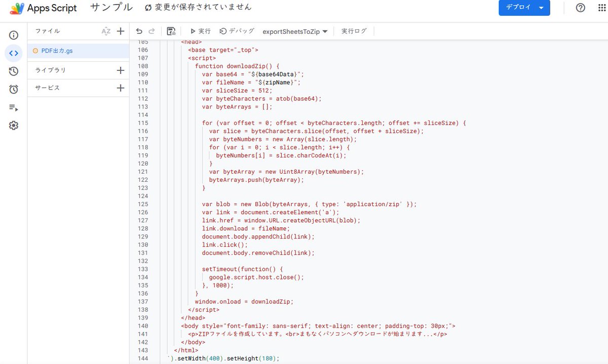
Task: Open Project Settings gear icon
Action: pyautogui.click(x=14, y=126)
